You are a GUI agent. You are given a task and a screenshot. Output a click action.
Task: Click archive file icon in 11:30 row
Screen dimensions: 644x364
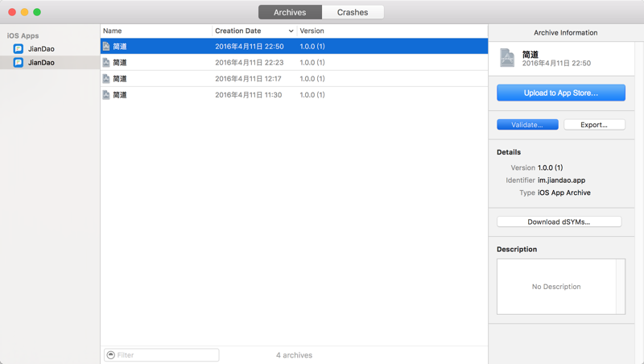pyautogui.click(x=106, y=95)
